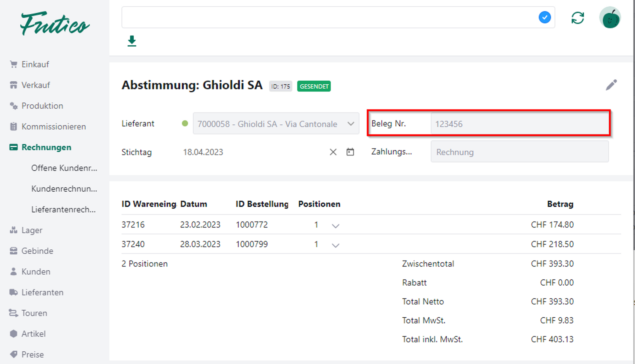Click the download arrow icon
This screenshot has height=364, width=635.
coord(132,41)
